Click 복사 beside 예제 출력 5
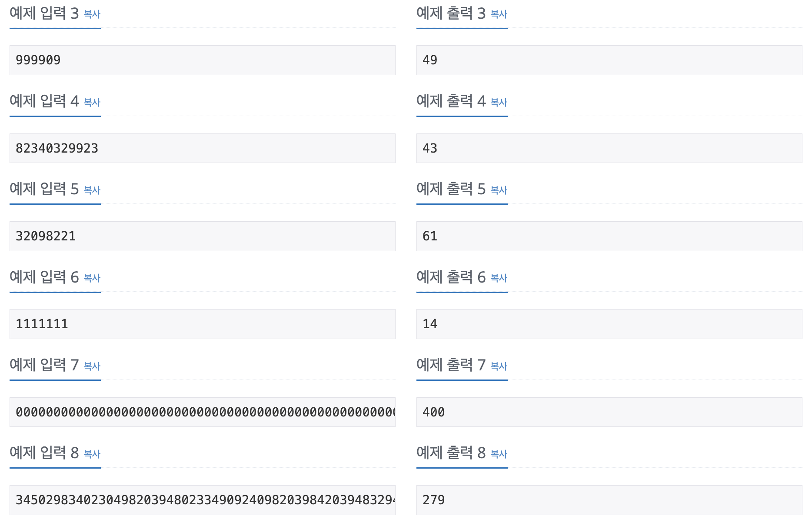Screen dimensions: 812x526 [499, 191]
